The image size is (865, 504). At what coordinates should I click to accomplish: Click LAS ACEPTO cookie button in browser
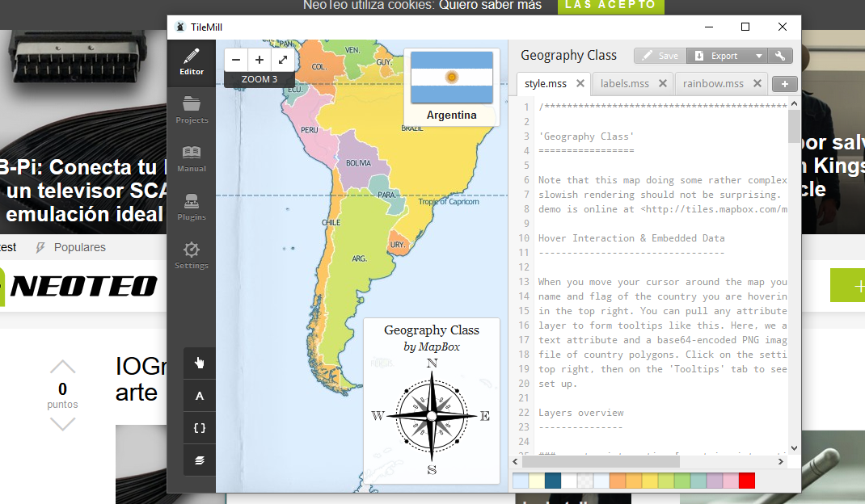click(610, 6)
